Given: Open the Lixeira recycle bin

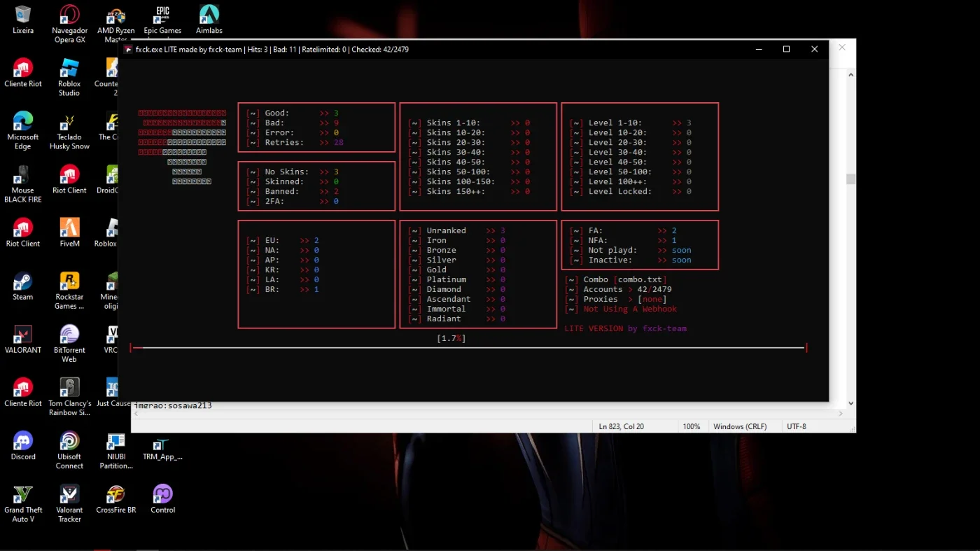Looking at the screenshot, I should click(23, 19).
